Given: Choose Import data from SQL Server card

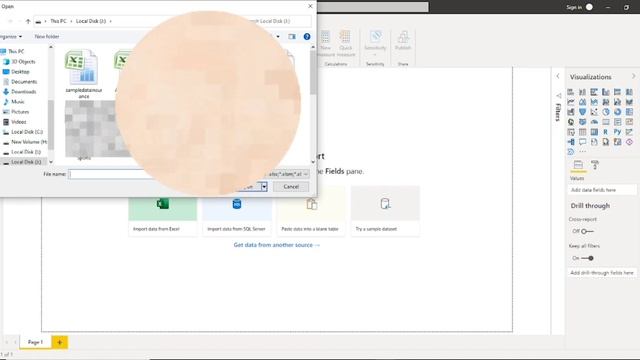Looking at the screenshot, I should click(x=237, y=211).
